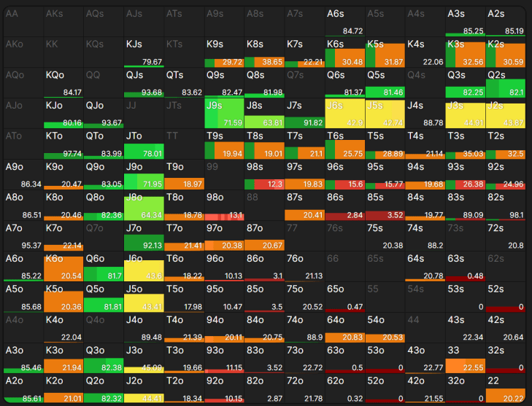Select the J8o light green cell
The image size is (532, 406).
click(144, 205)
